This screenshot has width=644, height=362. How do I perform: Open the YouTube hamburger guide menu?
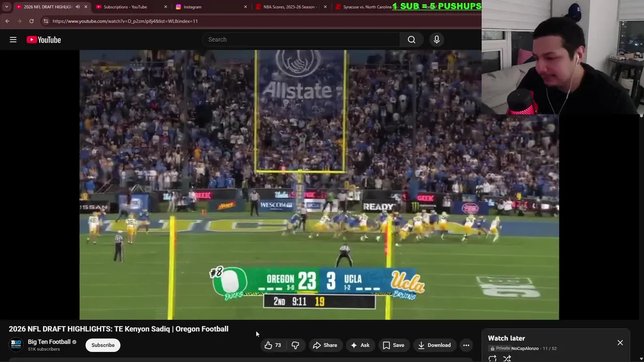[x=13, y=40]
